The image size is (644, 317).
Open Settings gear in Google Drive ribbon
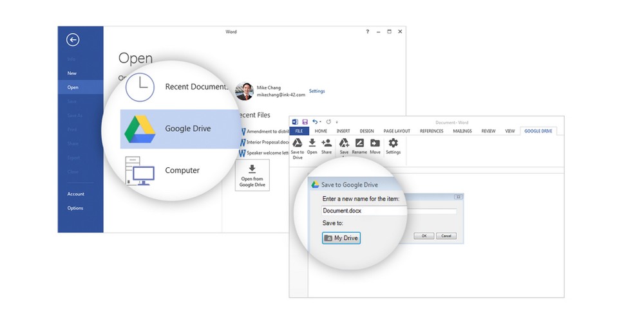[393, 143]
